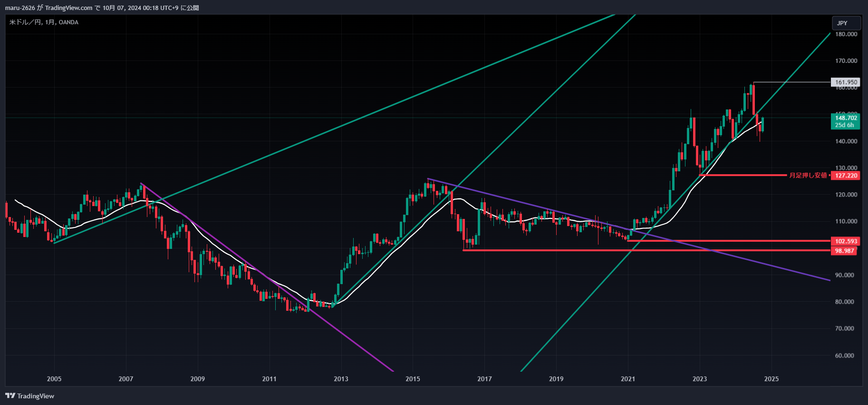Click the 120.000 price axis label
This screenshot has height=405, width=868.
click(x=846, y=195)
